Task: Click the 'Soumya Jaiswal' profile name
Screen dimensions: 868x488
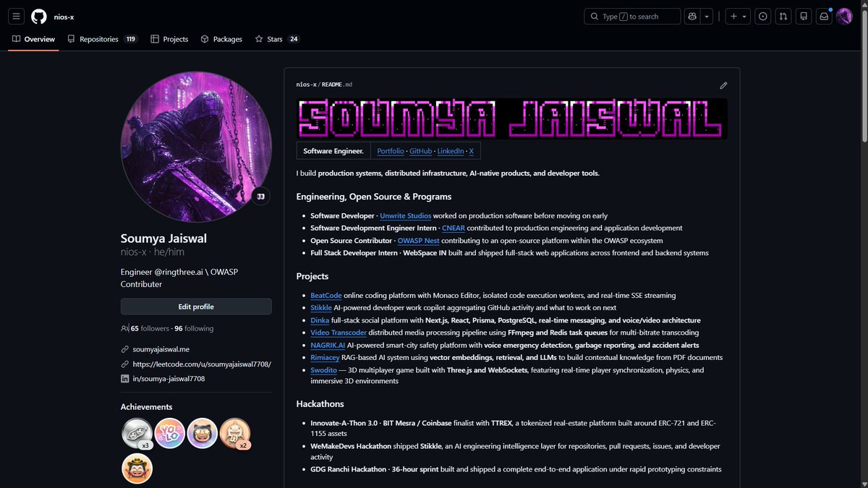Action: [x=163, y=239]
